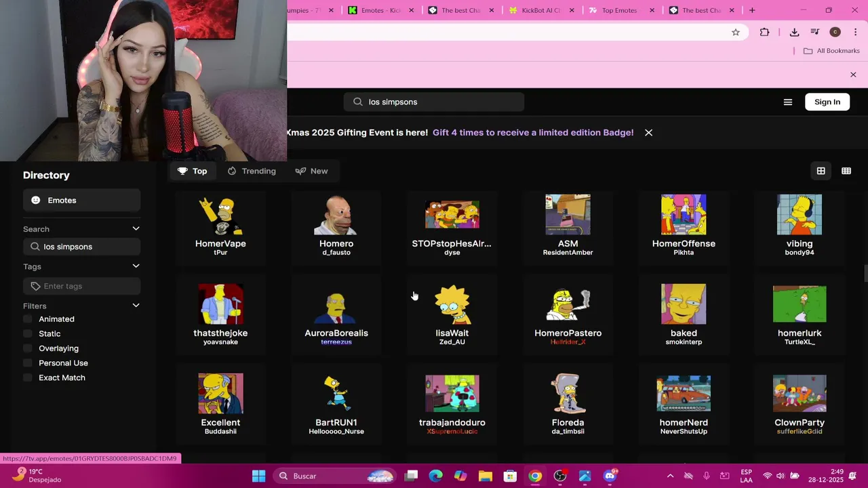Collapse the Search section
Viewport: 868px width, 488px height.
coord(136,229)
